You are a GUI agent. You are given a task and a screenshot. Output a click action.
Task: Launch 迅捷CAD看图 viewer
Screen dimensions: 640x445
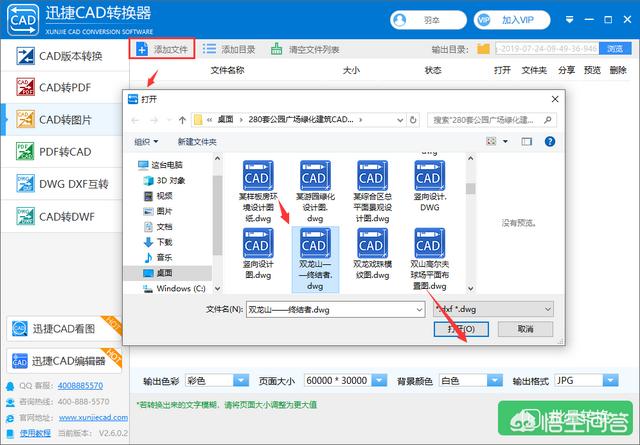58,329
